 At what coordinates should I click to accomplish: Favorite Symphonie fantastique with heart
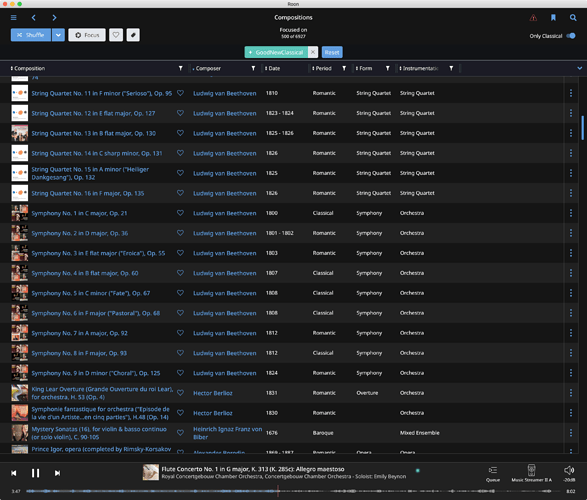pos(180,413)
